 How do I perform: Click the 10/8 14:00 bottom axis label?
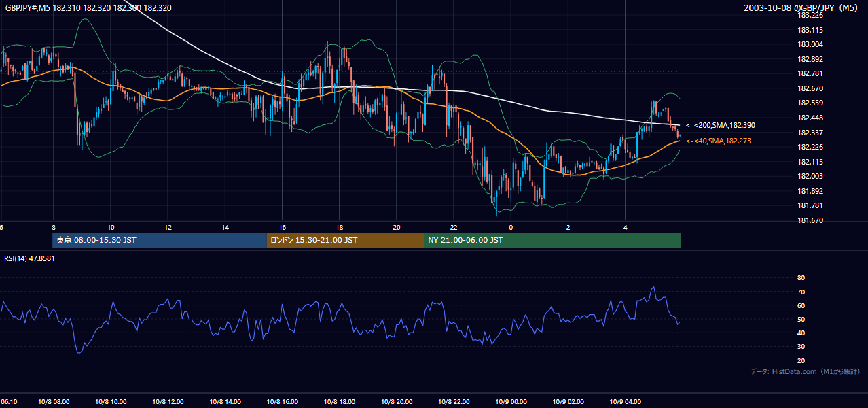pyautogui.click(x=225, y=402)
